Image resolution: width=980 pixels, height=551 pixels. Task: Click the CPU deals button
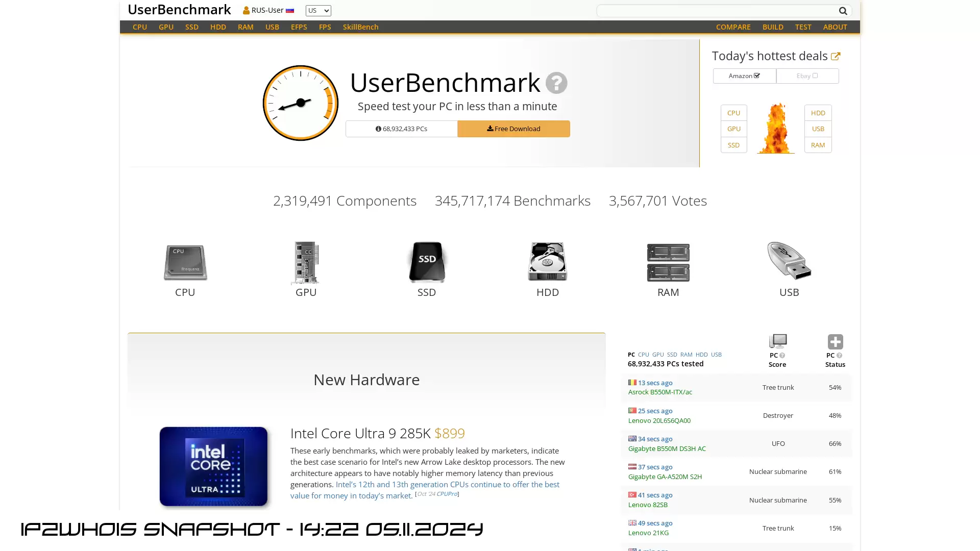pyautogui.click(x=733, y=113)
